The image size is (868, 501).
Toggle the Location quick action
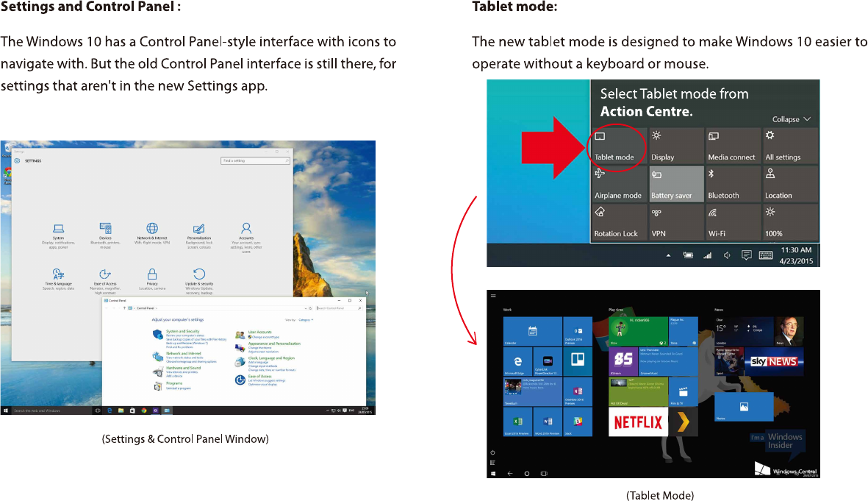[790, 185]
